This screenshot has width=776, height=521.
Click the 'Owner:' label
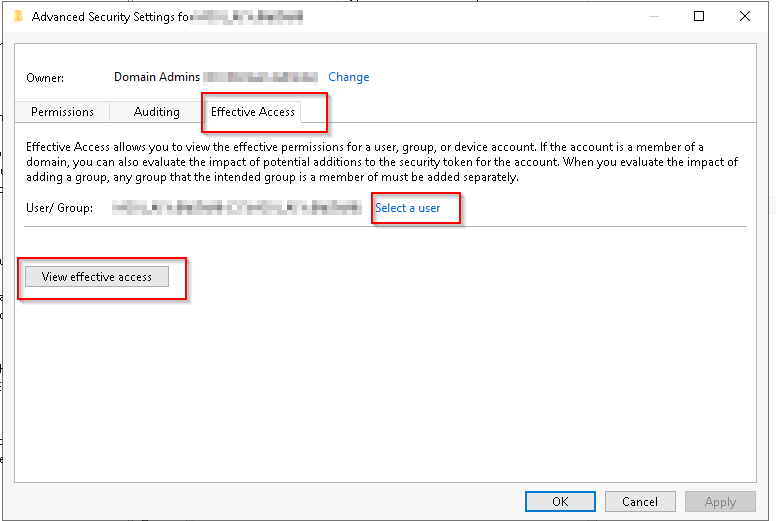tap(45, 77)
